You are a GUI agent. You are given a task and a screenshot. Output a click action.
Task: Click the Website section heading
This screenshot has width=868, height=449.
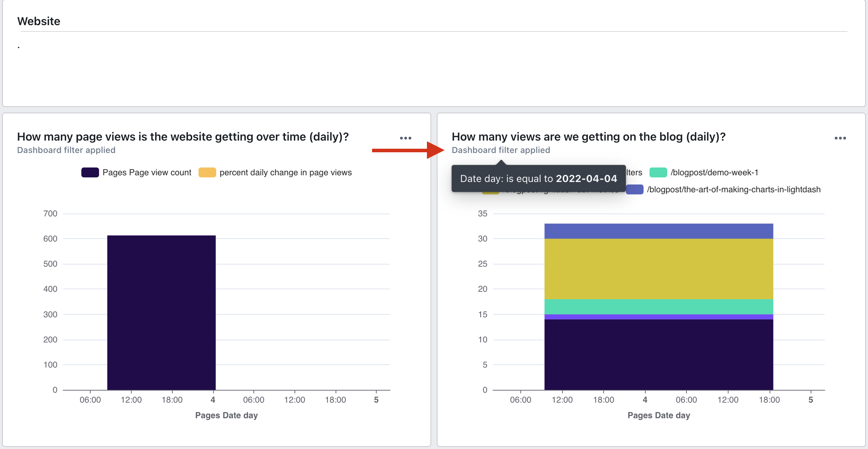[39, 21]
